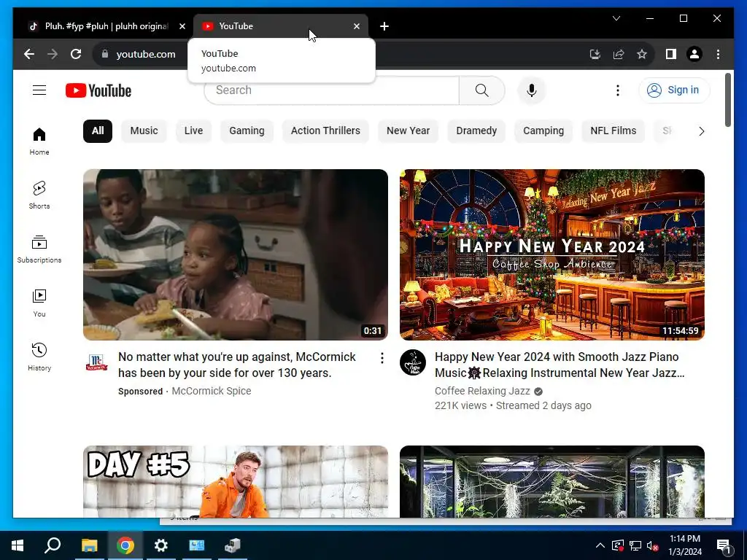747x560 pixels.
Task: Visit Coffee Relaxing Jazz channel link
Action: (482, 391)
